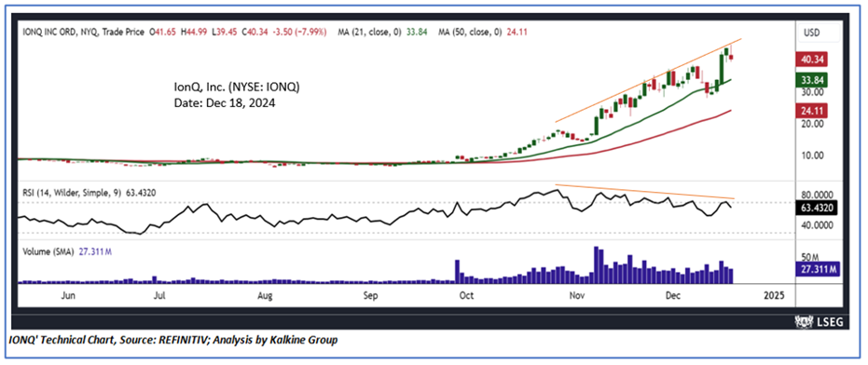
Task: Click the 2025 label on time axis
Action: coord(774,296)
